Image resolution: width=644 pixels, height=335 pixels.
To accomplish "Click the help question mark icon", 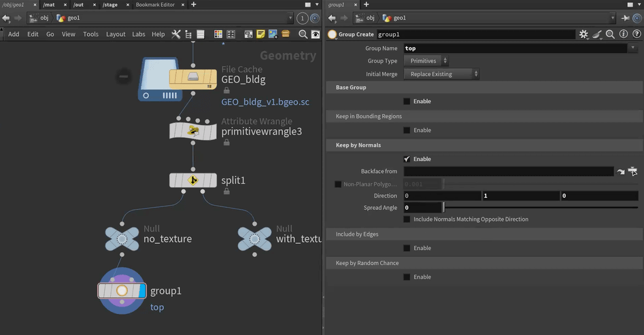I will click(x=635, y=34).
